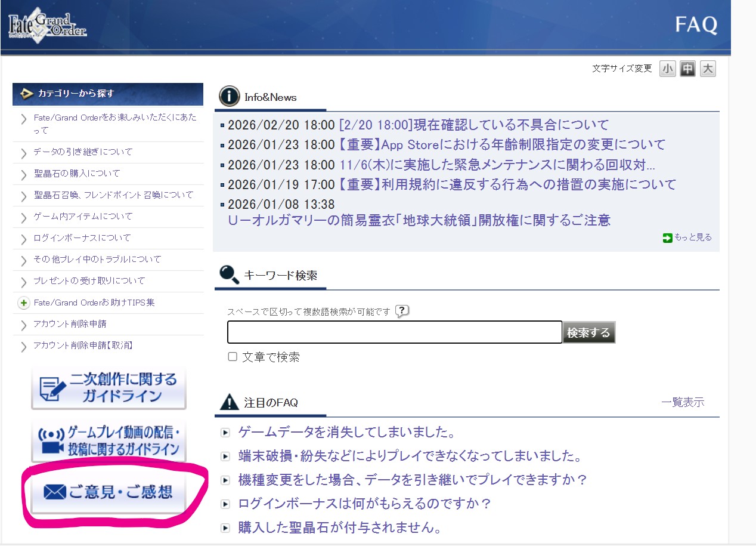The width and height of the screenshot is (756, 546).
Task: Click the Fate/Grand Order logo
Action: [48, 25]
